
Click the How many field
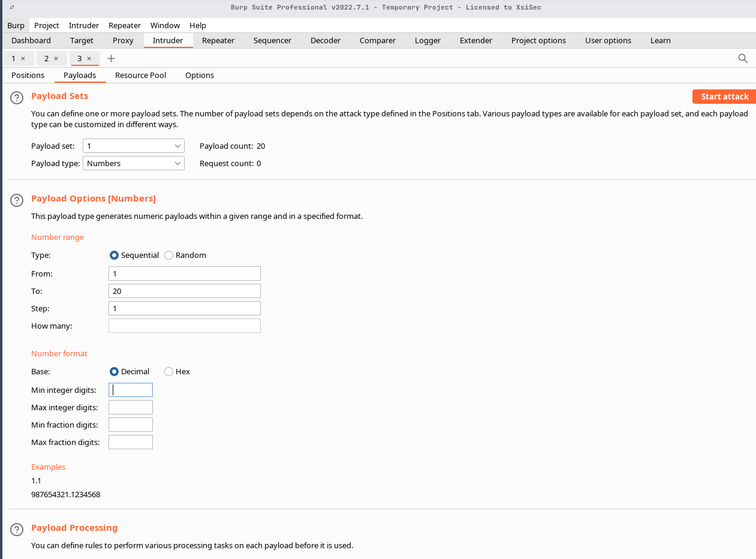[x=185, y=326]
